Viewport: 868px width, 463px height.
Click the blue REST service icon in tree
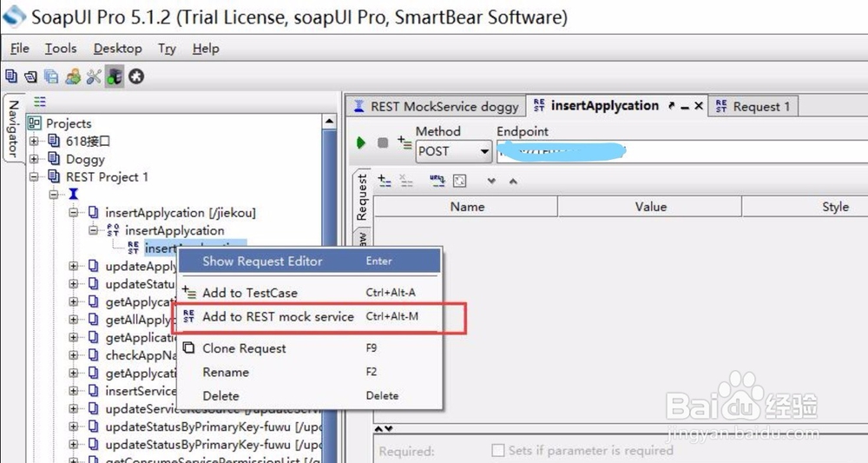tap(73, 194)
